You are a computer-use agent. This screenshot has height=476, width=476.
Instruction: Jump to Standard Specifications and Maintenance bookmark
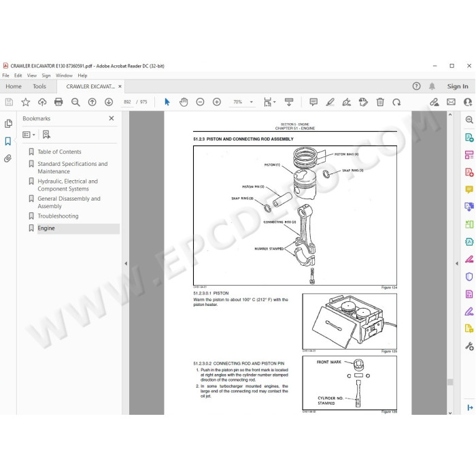(x=73, y=167)
